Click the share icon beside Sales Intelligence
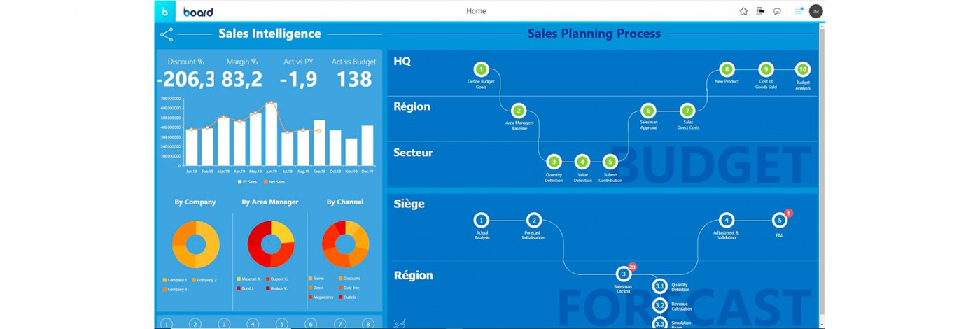Image resolution: width=980 pixels, height=329 pixels. point(167,34)
